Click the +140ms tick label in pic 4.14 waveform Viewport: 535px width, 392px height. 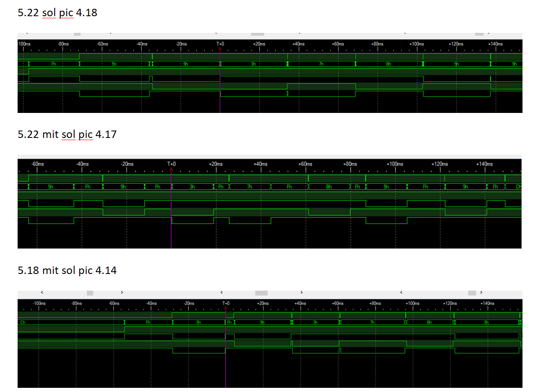(487, 304)
